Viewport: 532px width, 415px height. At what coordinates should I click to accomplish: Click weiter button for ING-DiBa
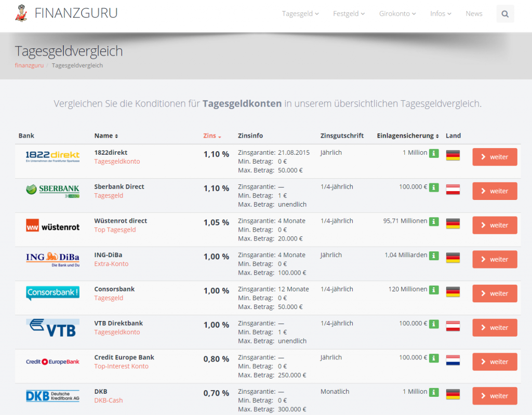coord(495,259)
